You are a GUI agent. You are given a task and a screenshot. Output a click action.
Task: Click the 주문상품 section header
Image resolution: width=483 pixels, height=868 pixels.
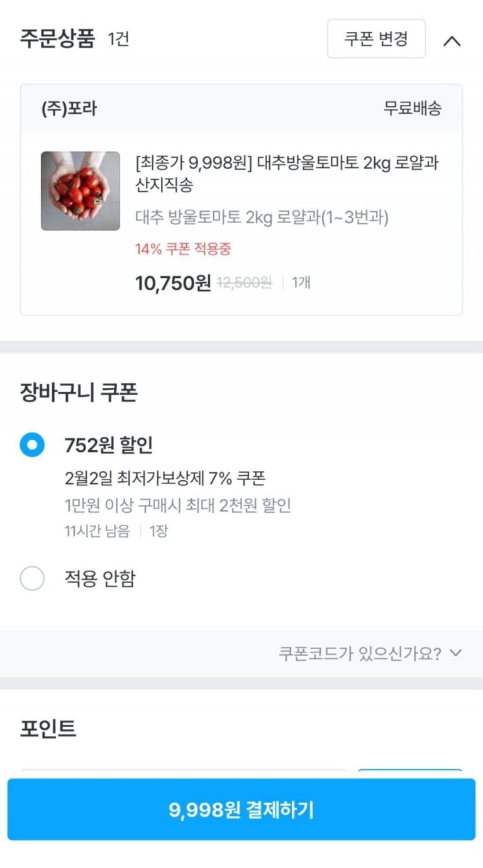pos(58,39)
